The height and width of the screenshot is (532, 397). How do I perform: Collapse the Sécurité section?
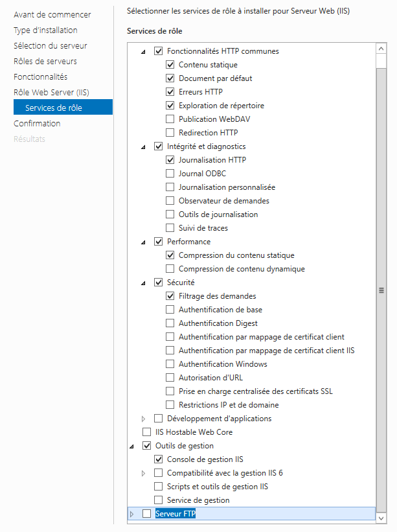143,283
